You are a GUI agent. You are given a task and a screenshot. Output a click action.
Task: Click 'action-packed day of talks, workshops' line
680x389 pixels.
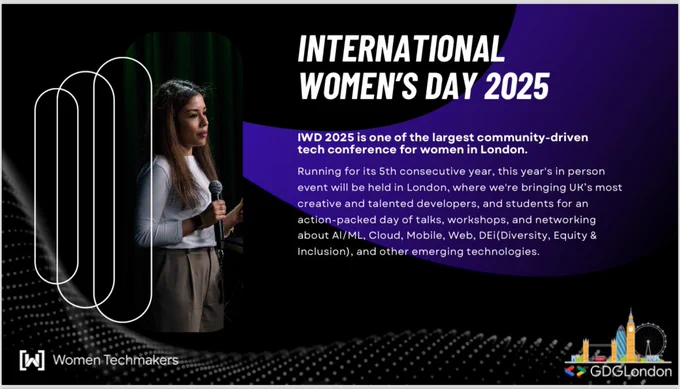tap(447, 219)
